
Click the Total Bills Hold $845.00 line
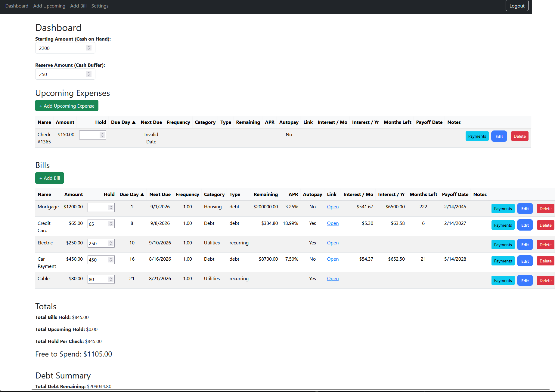point(62,317)
